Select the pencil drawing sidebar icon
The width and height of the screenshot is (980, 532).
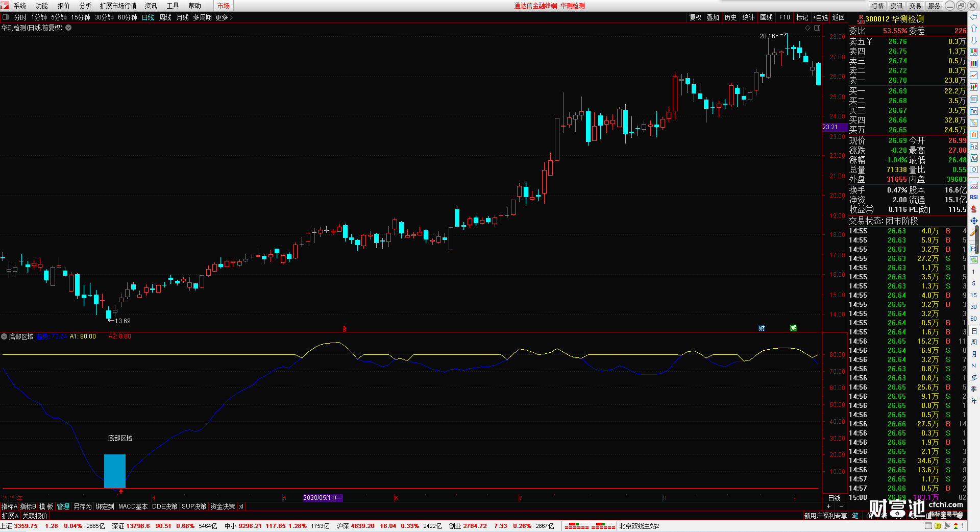974,232
